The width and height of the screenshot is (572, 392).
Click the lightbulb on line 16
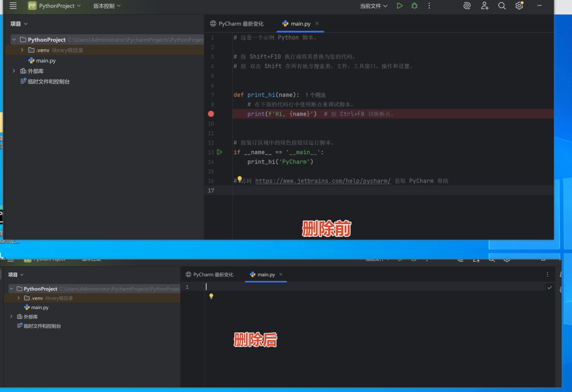pos(240,180)
